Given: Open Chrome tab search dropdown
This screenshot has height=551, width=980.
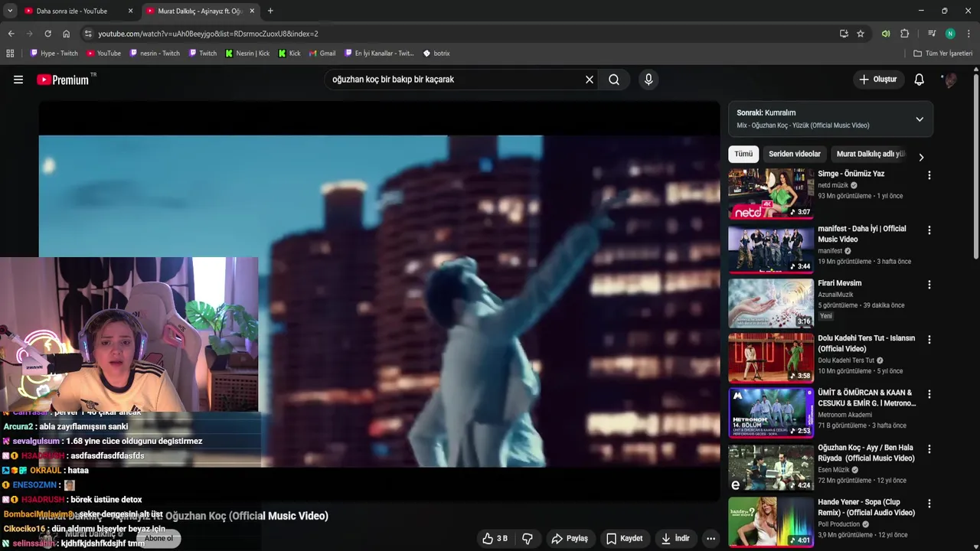Looking at the screenshot, I should point(10,11).
